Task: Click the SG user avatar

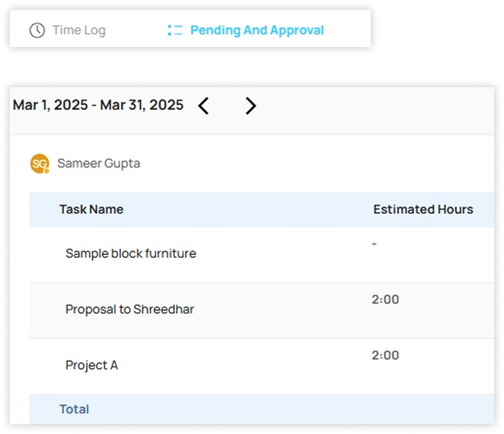Action: pyautogui.click(x=39, y=163)
